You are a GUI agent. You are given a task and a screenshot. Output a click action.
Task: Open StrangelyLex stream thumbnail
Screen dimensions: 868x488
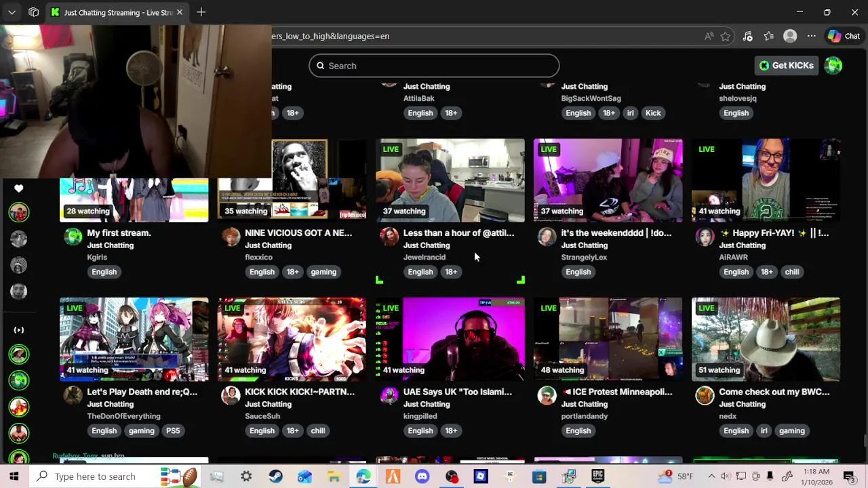[x=608, y=180]
